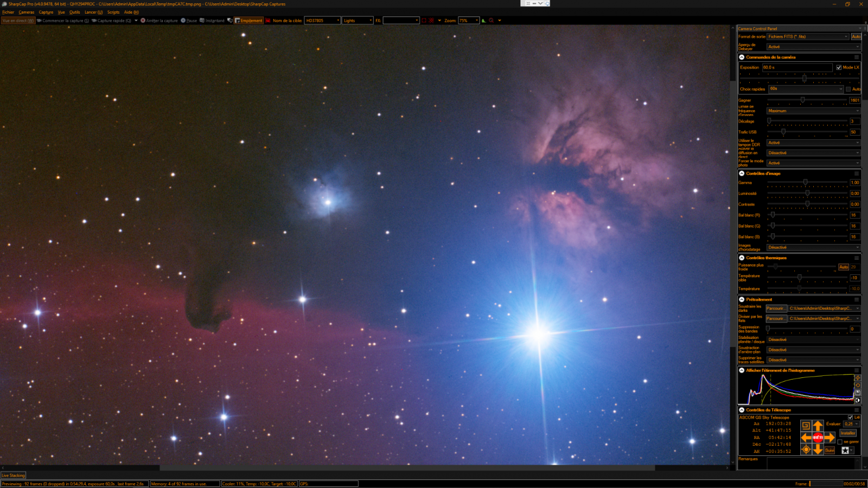Click the red selection area square icon
The height and width of the screenshot is (488, 868).
pyautogui.click(x=424, y=21)
